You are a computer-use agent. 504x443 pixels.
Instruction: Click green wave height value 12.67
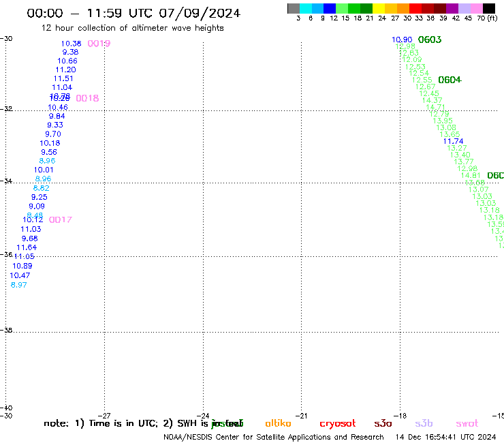[425, 87]
